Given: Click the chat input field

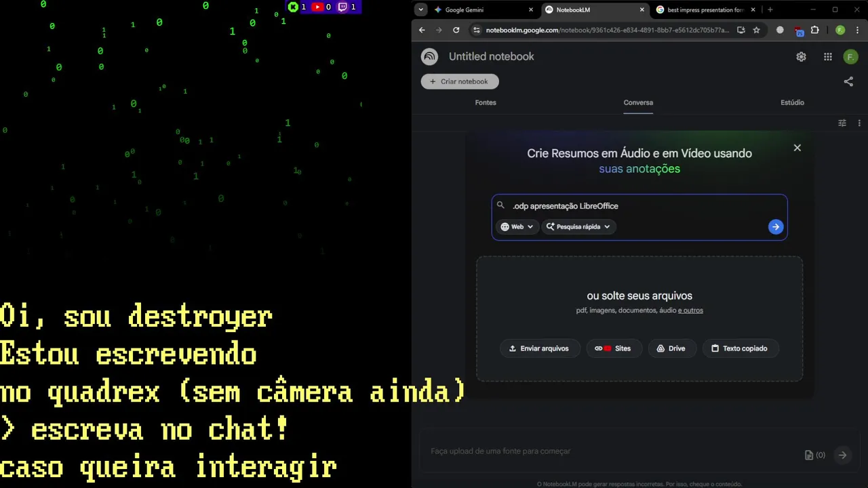Looking at the screenshot, I should 610,451.
